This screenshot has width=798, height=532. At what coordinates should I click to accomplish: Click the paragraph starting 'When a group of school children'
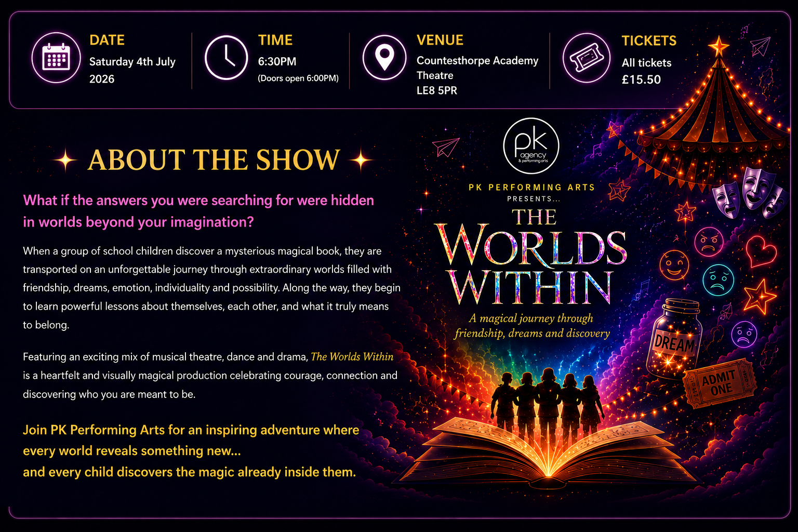click(211, 288)
